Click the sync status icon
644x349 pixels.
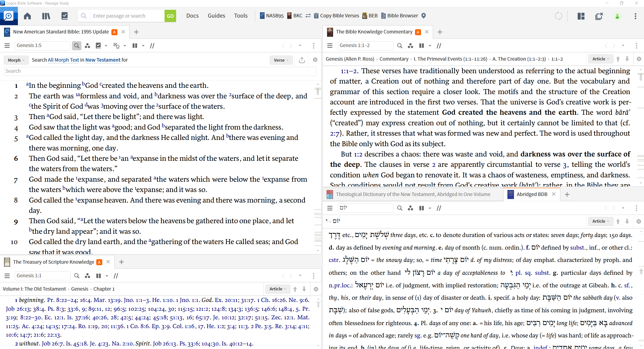[x=558, y=16]
